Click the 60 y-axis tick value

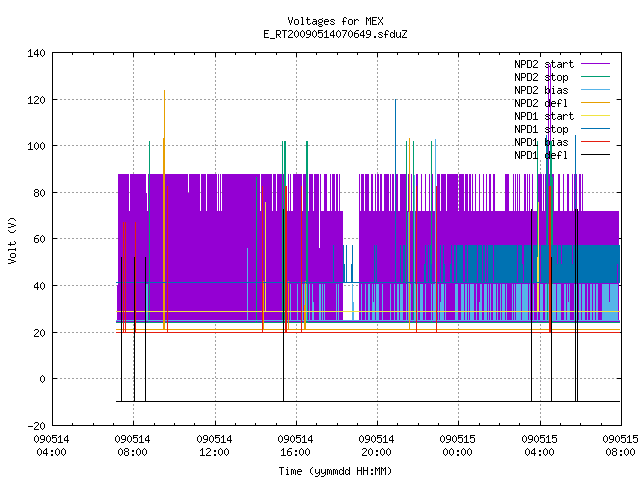click(39, 239)
